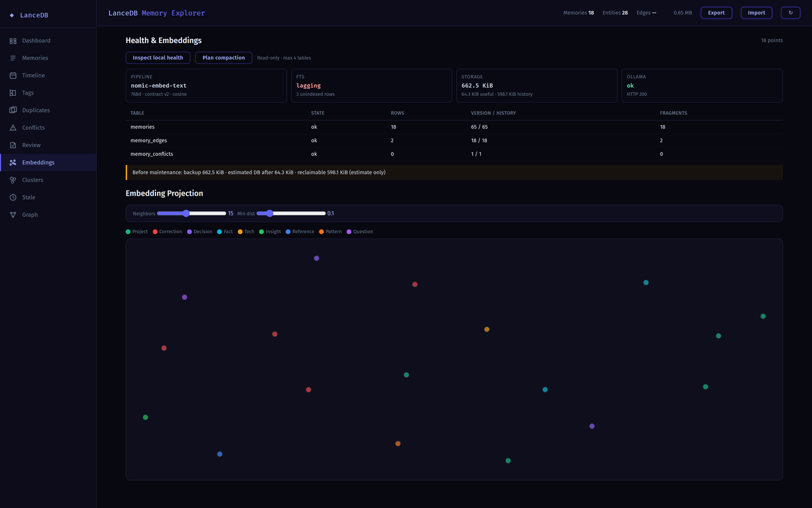Image resolution: width=812 pixels, height=508 pixels.
Task: Click the "memory_conflicts" table row name
Action: pos(152,154)
